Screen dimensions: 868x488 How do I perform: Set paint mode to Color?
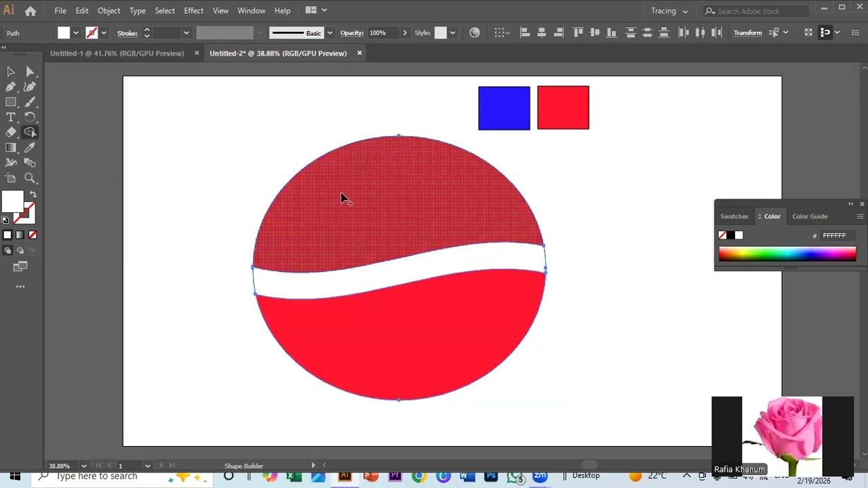[x=7, y=235]
